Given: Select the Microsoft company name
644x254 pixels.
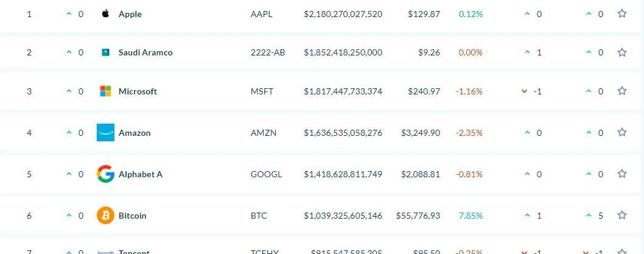Looking at the screenshot, I should [x=138, y=91].
